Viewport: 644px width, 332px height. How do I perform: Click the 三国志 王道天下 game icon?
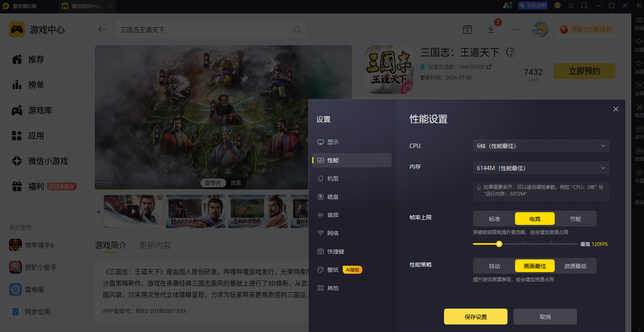(x=389, y=69)
